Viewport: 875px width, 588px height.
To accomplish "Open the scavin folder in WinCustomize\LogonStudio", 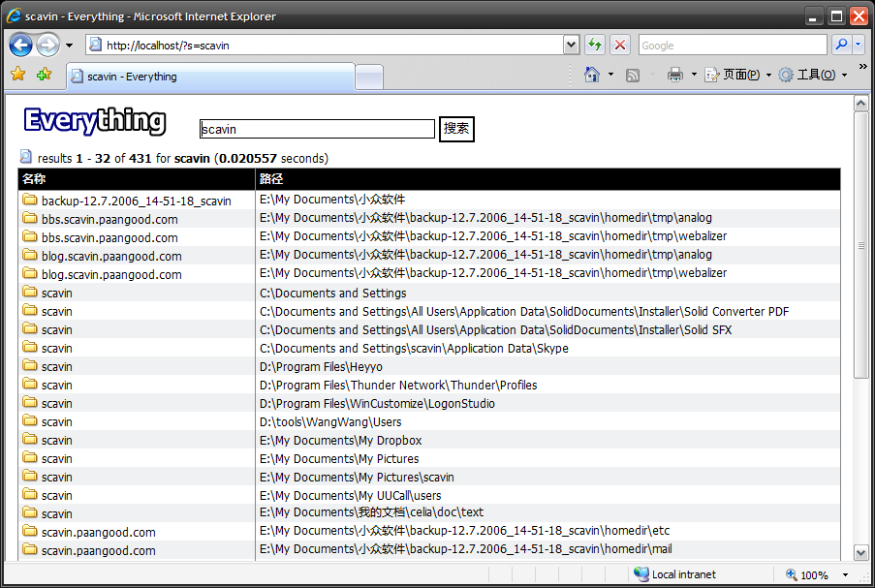I will (x=57, y=403).
